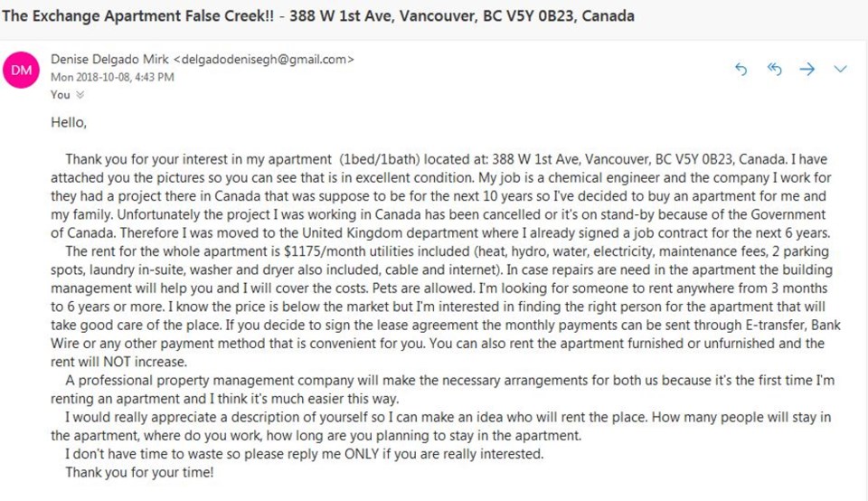This screenshot has height=501, width=868.
Task: Select the Mon 2018-10-08 timestamp
Action: click(112, 77)
